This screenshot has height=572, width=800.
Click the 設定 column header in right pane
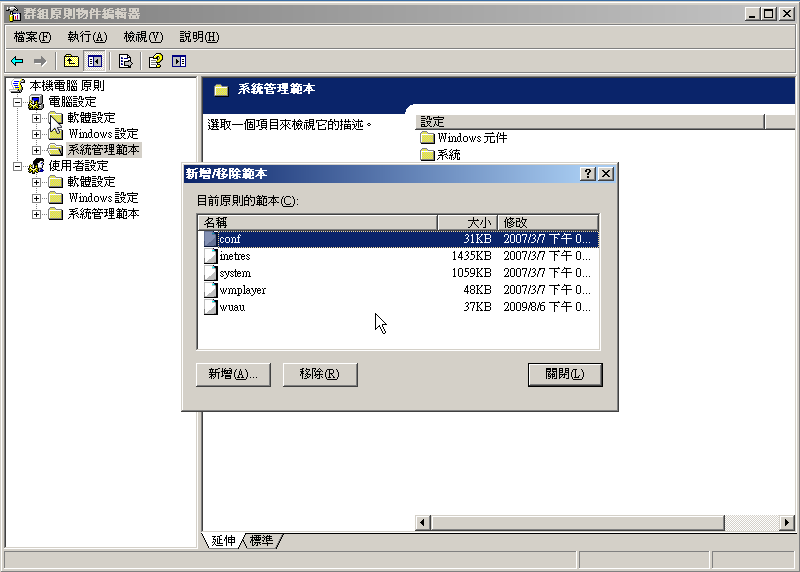click(590, 122)
